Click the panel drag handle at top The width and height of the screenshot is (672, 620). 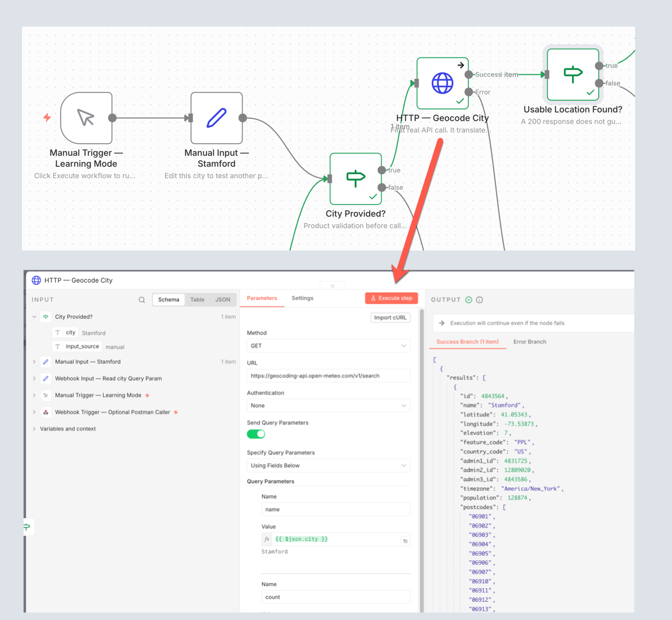pyautogui.click(x=333, y=286)
